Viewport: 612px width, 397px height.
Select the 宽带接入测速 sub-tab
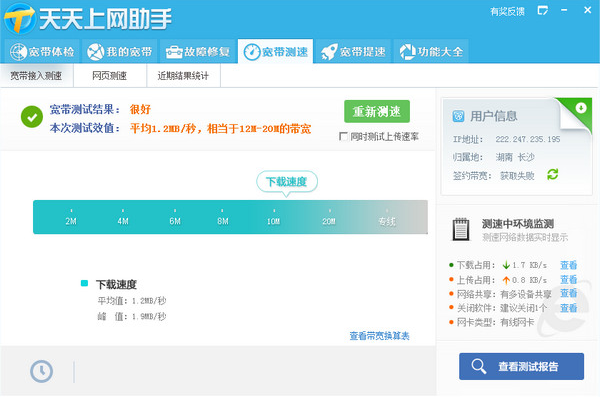point(36,76)
